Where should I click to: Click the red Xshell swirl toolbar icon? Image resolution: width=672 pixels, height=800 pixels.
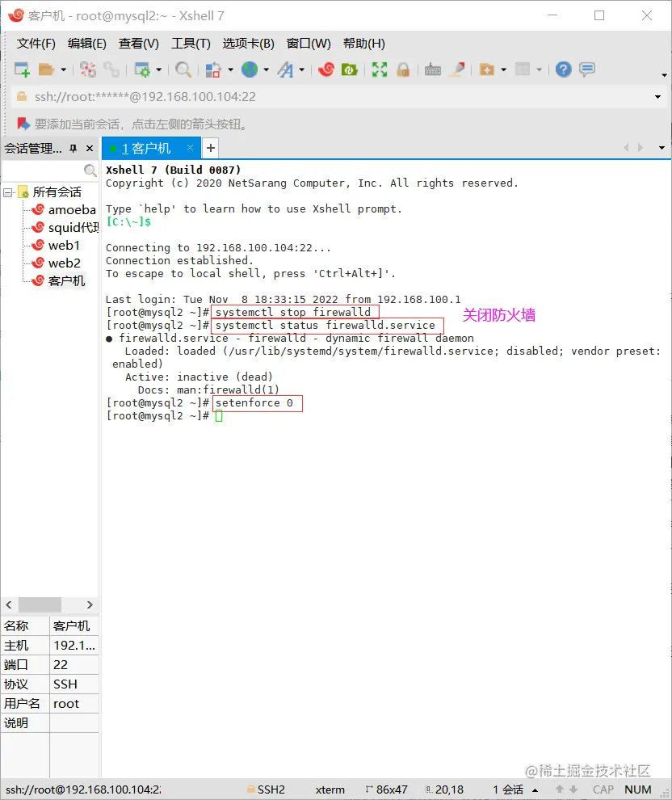tap(325, 69)
